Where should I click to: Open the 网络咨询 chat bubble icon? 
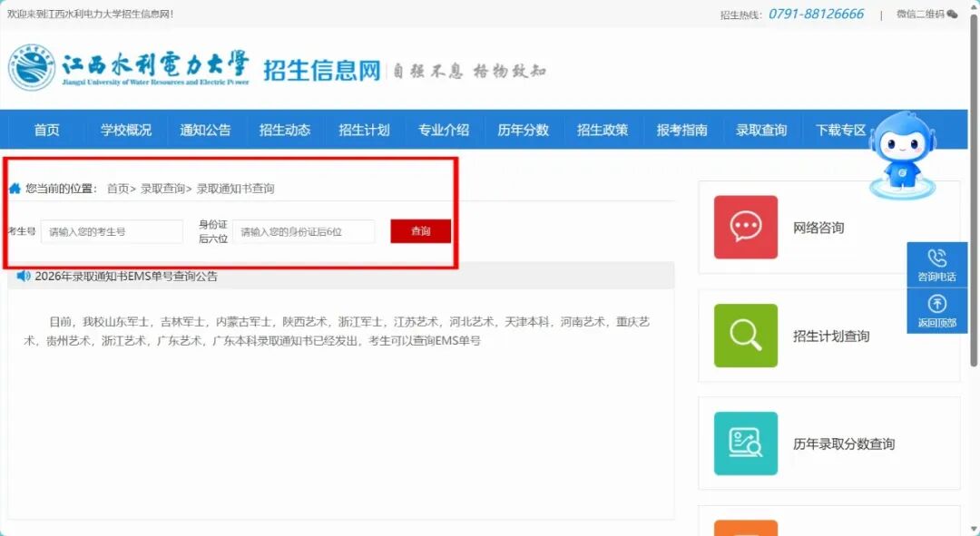(746, 227)
